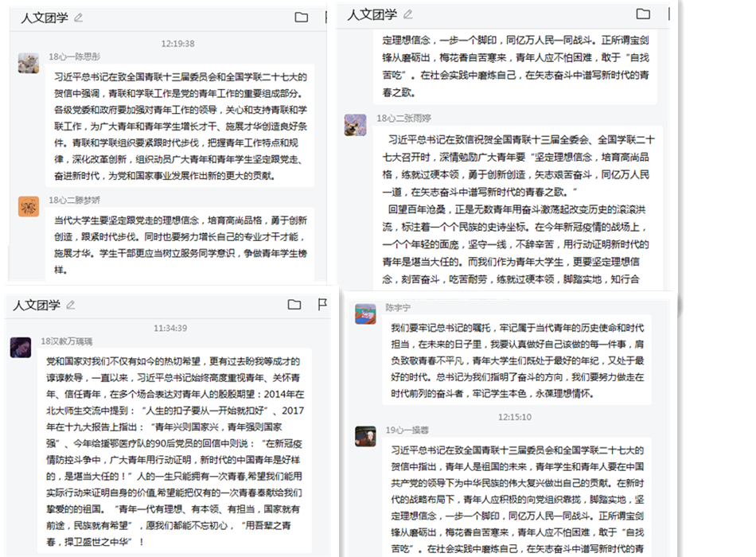Click the username 18心一陈思彤
The width and height of the screenshot is (756, 557).
click(x=74, y=56)
